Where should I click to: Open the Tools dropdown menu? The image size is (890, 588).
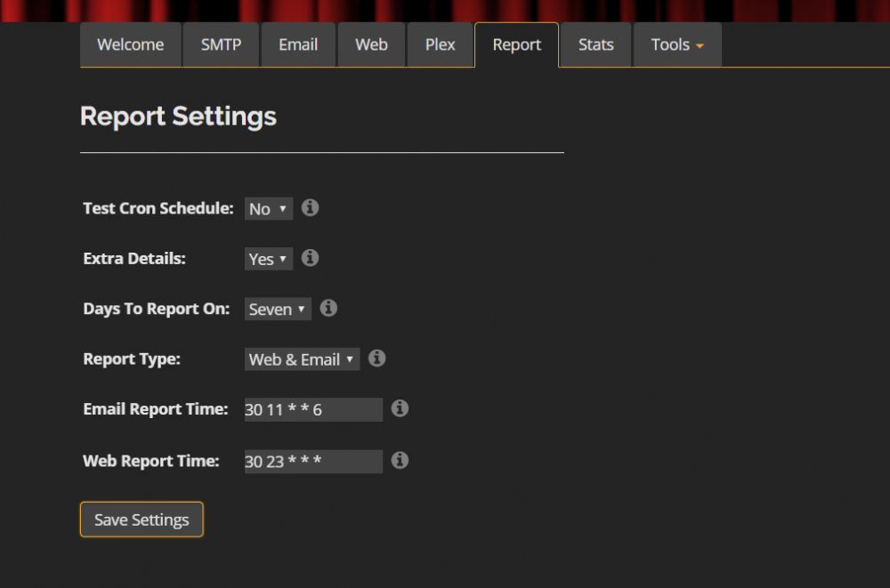pyautogui.click(x=677, y=44)
